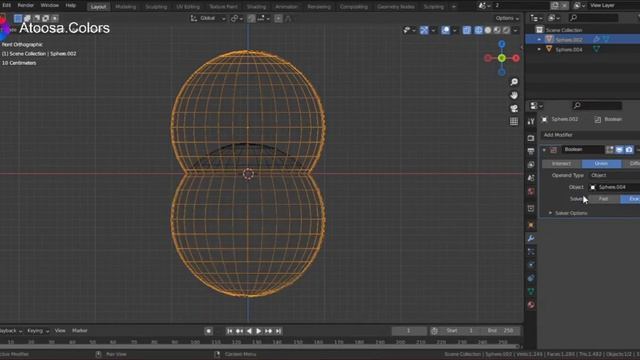This screenshot has width=640, height=360.
Task: Open the Window menu
Action: [50, 6]
